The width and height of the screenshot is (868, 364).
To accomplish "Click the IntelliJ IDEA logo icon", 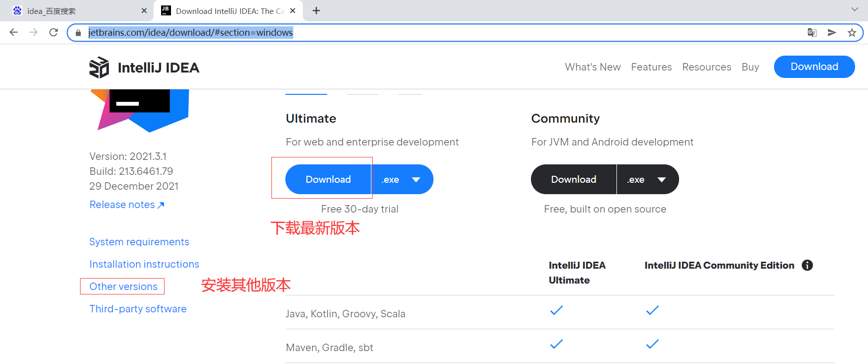I will tap(99, 68).
